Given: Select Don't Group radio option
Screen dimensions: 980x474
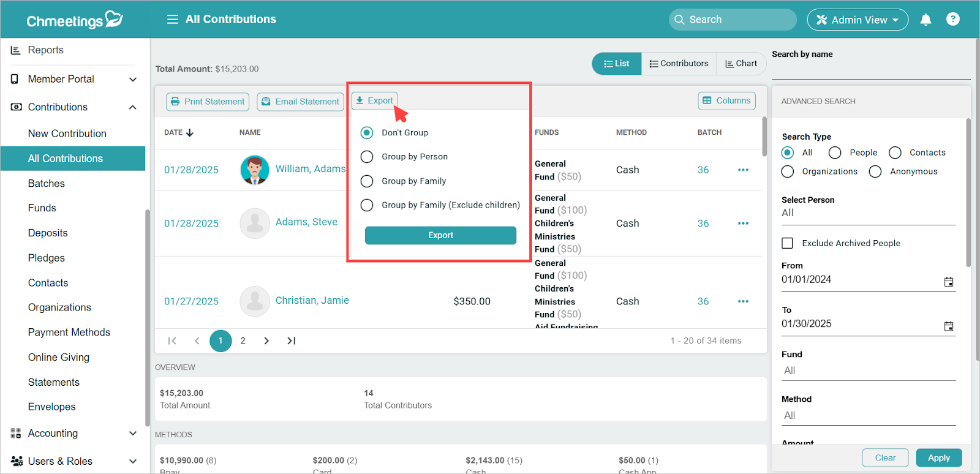Looking at the screenshot, I should click(x=367, y=133).
